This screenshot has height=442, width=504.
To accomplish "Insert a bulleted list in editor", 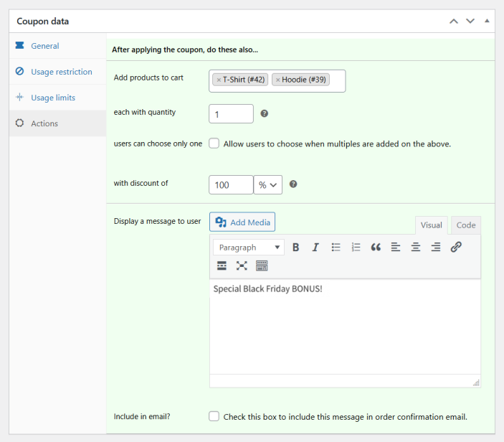I will tap(336, 248).
